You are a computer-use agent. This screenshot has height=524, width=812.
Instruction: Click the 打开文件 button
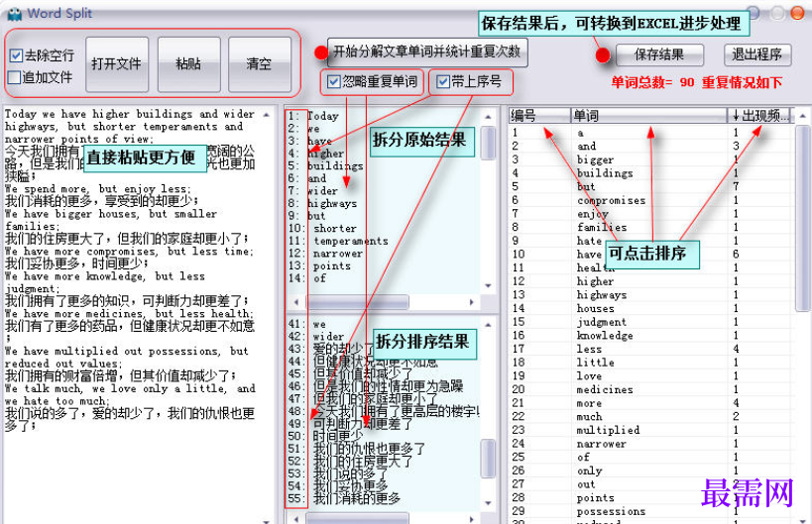(x=117, y=64)
